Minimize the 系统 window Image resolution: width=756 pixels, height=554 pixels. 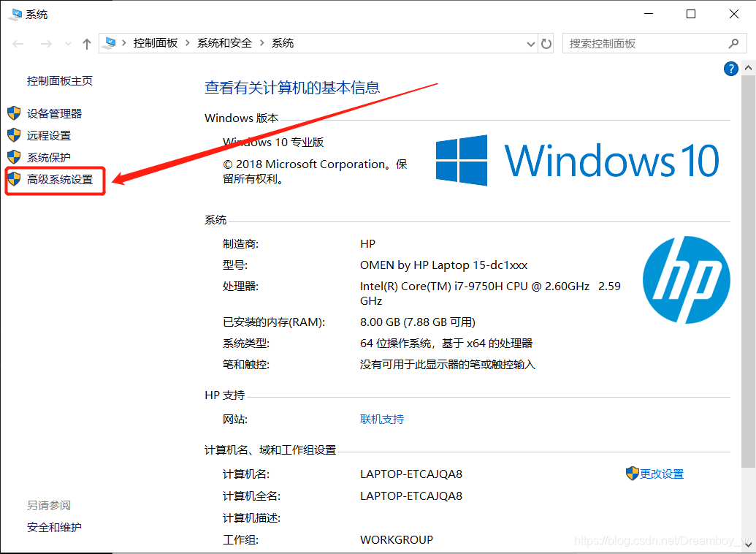(649, 14)
